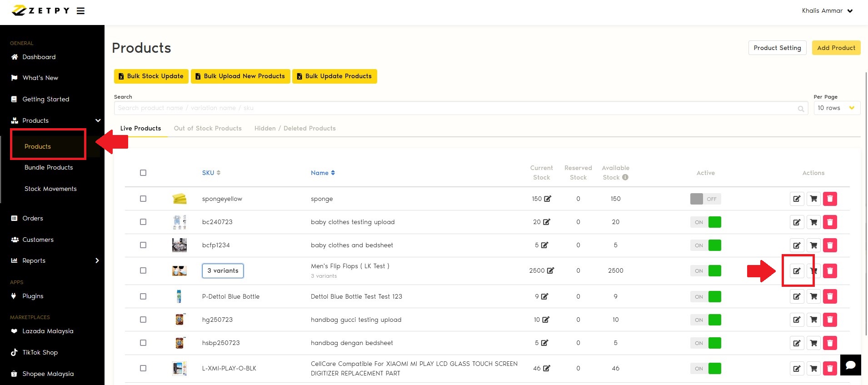Click Bulk Stock Update button
This screenshot has width=868, height=385.
pyautogui.click(x=151, y=76)
